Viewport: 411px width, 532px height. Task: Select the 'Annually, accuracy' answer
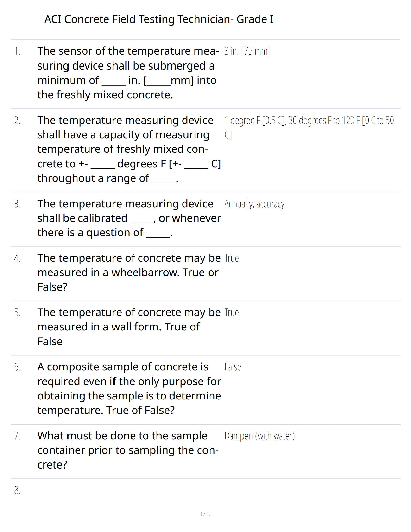(x=254, y=204)
